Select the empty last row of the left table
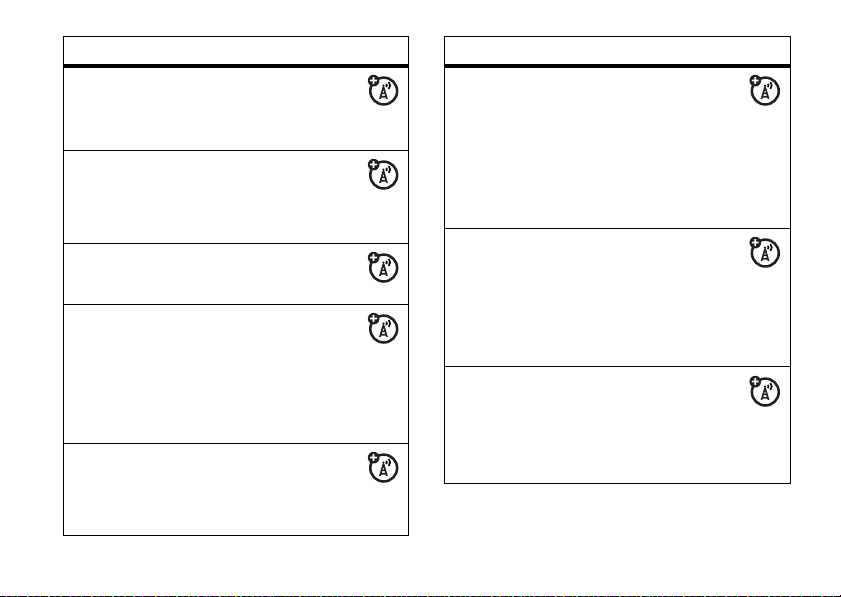Viewport: 841px width, 597px height. coord(236,489)
